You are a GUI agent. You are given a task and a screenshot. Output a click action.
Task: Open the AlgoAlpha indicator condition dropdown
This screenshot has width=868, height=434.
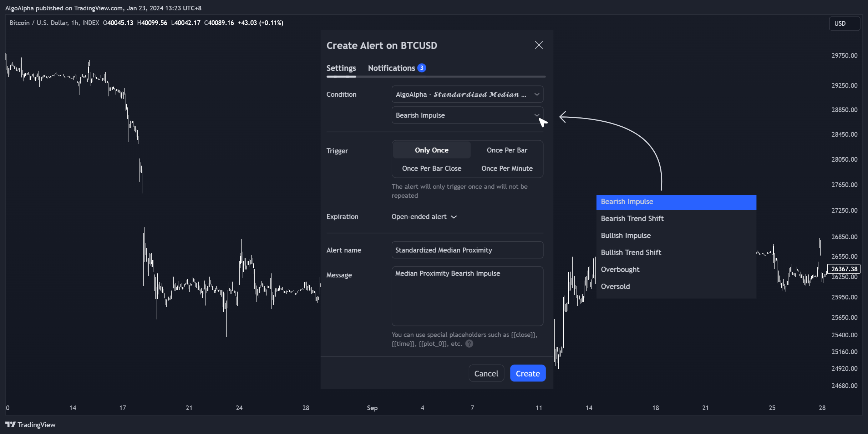pos(467,94)
